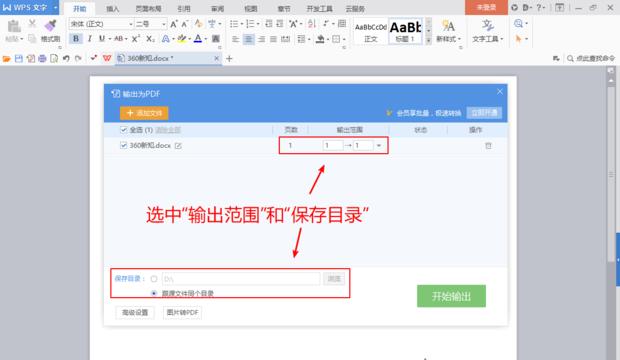Uncheck the 360新知.docx file checkbox
The height and width of the screenshot is (360, 620).
tap(123, 145)
